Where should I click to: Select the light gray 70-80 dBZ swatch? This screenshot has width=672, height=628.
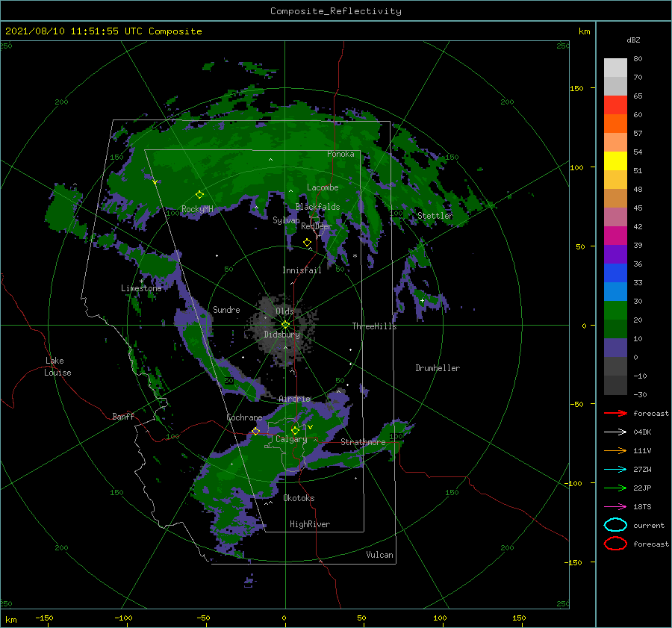[x=615, y=68]
